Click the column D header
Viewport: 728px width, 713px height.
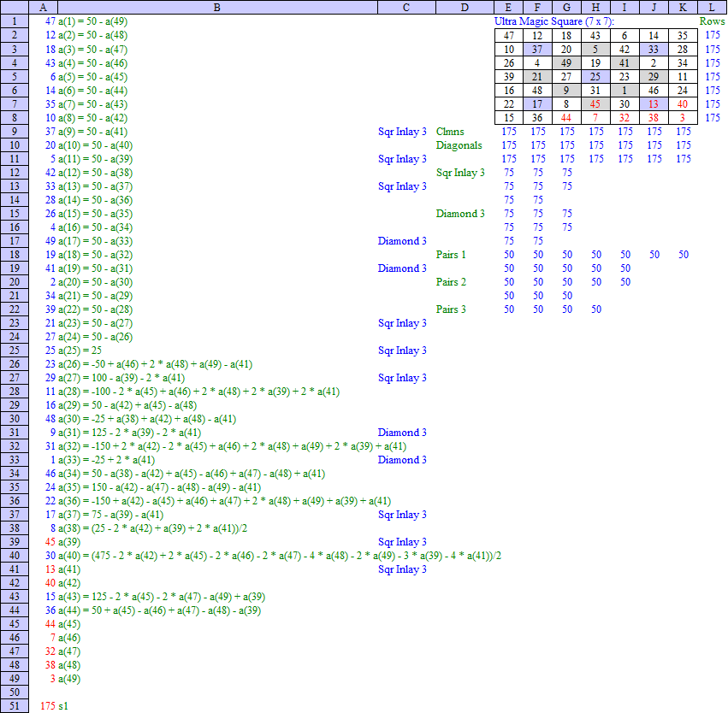click(465, 7)
